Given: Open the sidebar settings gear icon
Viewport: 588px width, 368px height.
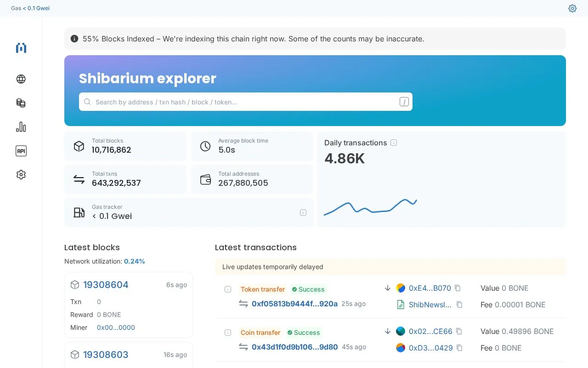Looking at the screenshot, I should pyautogui.click(x=21, y=175).
